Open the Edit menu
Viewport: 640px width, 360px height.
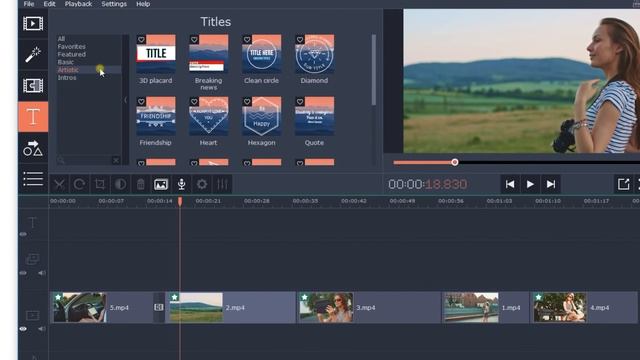click(49, 4)
